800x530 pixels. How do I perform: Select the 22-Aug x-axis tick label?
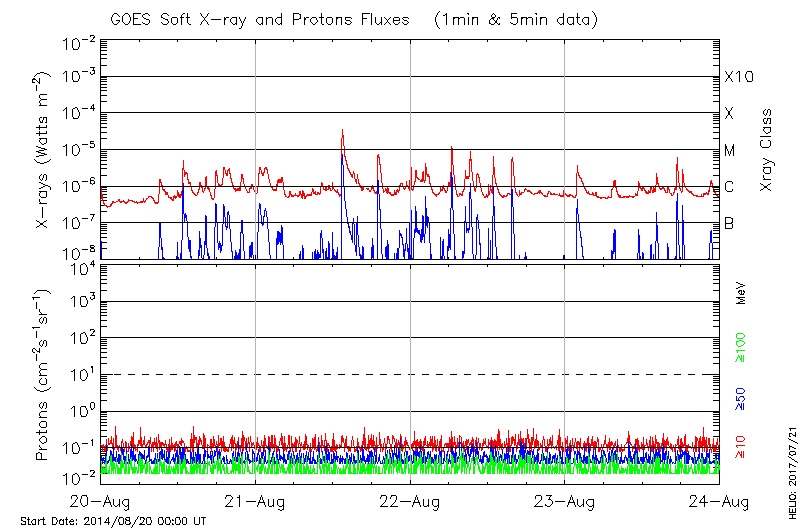tap(410, 501)
